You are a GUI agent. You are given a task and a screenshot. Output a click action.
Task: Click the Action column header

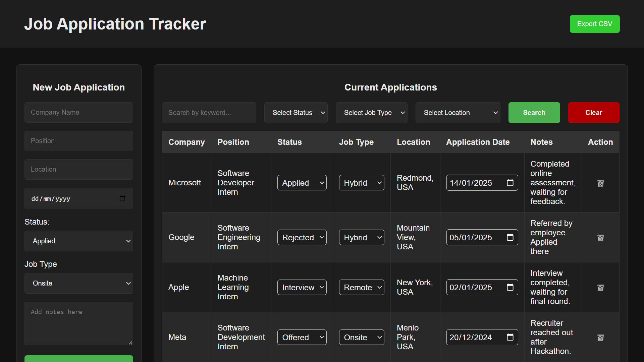click(600, 142)
